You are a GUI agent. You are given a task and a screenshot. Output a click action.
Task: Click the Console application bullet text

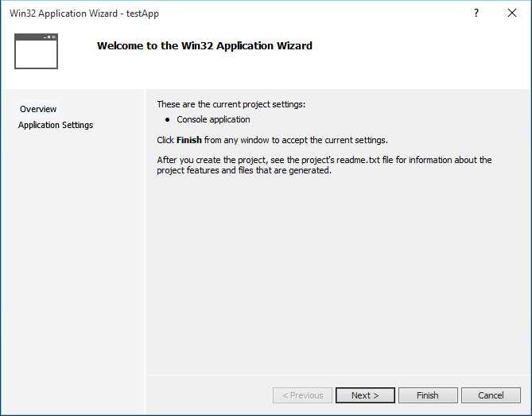click(x=213, y=119)
